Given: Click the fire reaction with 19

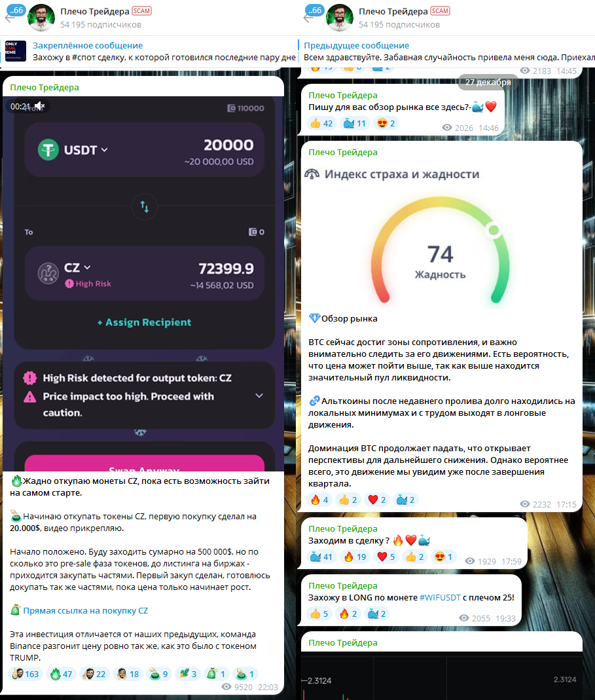Looking at the screenshot, I should click(355, 557).
